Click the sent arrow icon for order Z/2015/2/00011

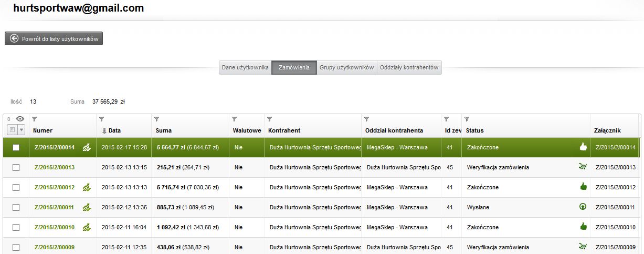click(x=583, y=207)
